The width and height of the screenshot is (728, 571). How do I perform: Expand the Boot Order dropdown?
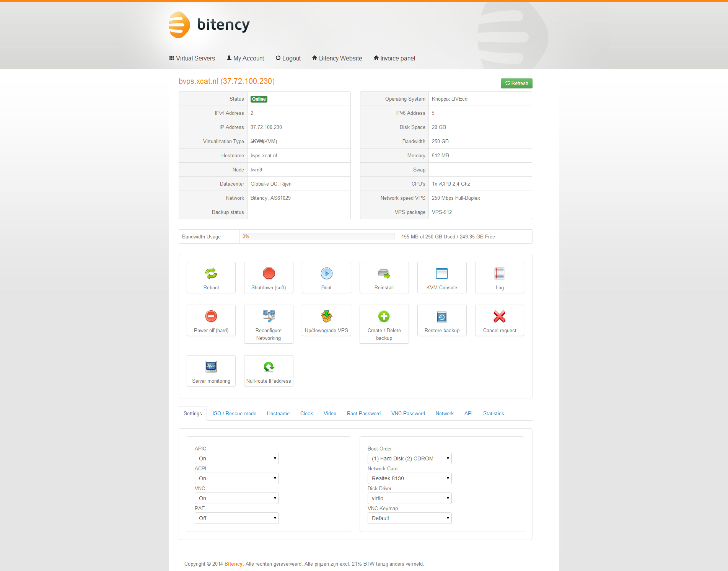point(409,458)
